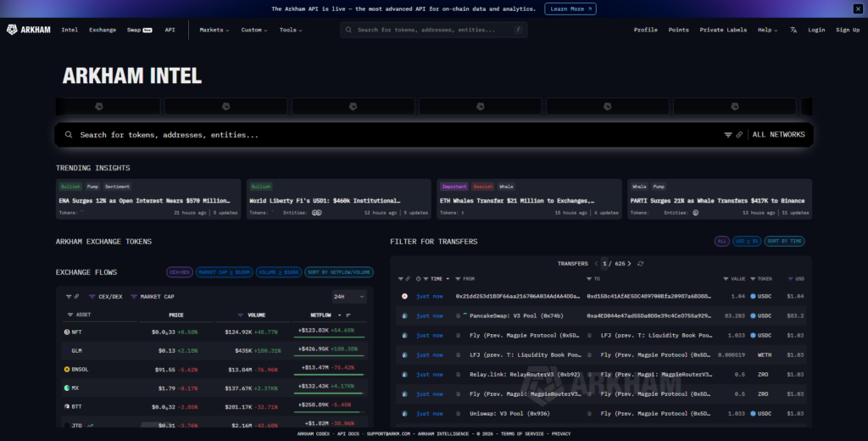
Task: Go to next transfers page arrow
Action: tap(631, 264)
